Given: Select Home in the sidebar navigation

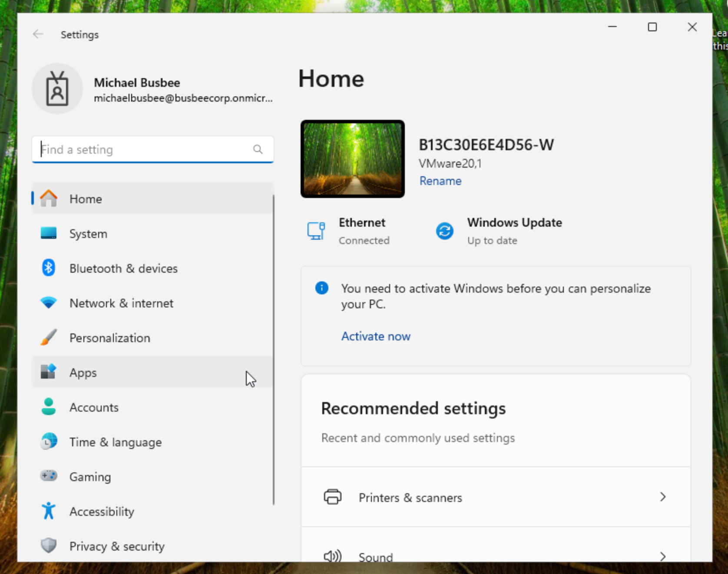Looking at the screenshot, I should click(85, 198).
